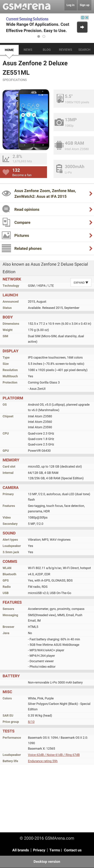Select second ad carousel dot
The width and height of the screenshot is (94, 868).
(x=44, y=36)
